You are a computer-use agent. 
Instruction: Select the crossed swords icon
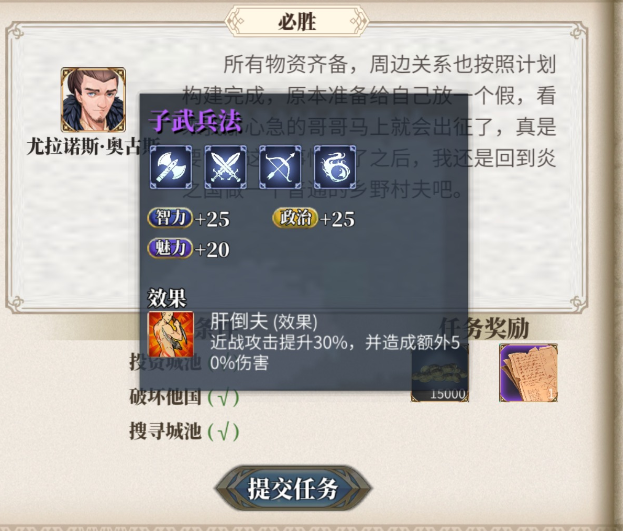coord(225,167)
